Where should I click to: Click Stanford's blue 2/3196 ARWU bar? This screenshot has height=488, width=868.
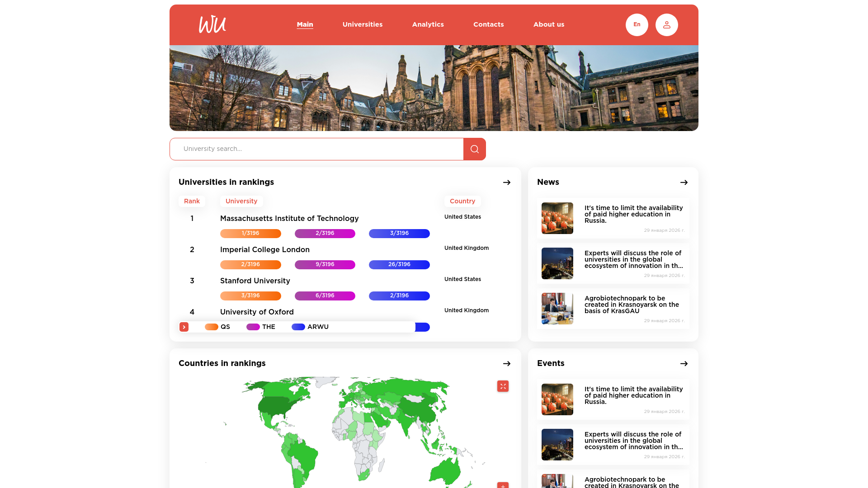point(399,296)
